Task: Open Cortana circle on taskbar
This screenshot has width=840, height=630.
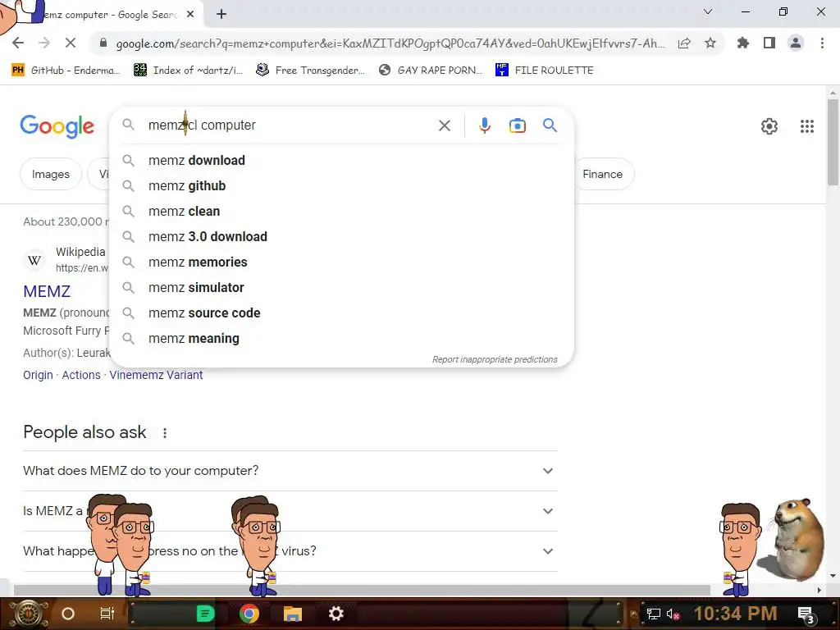Action: tap(67, 614)
